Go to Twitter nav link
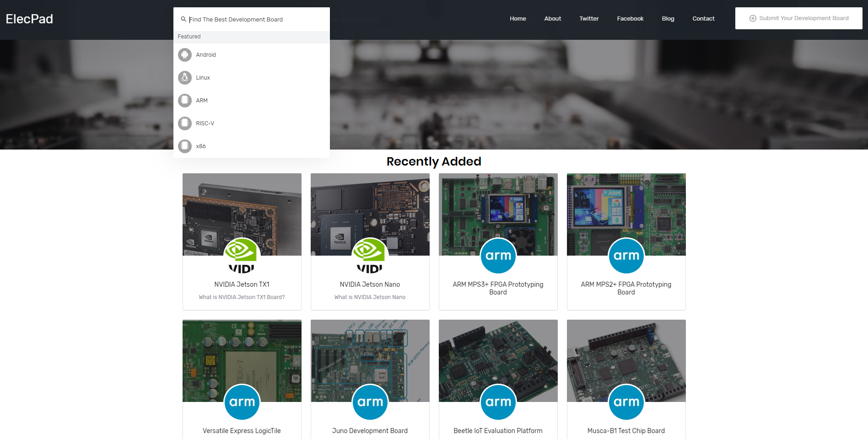 pos(589,19)
